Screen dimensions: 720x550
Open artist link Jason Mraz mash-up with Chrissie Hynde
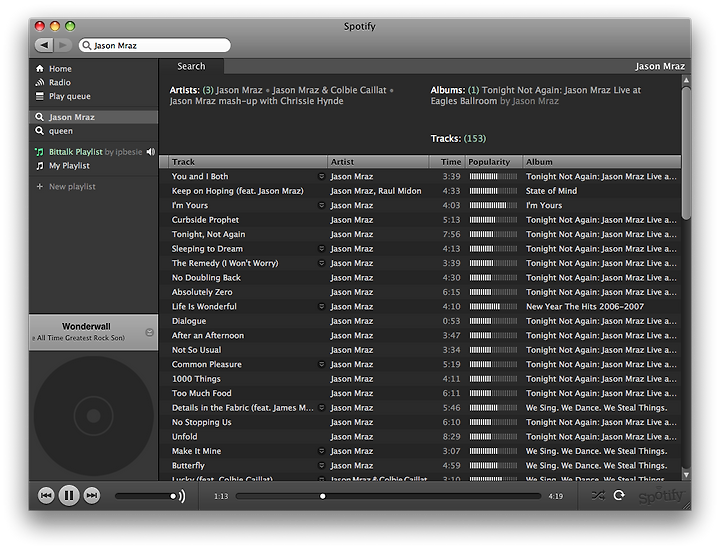(256, 101)
